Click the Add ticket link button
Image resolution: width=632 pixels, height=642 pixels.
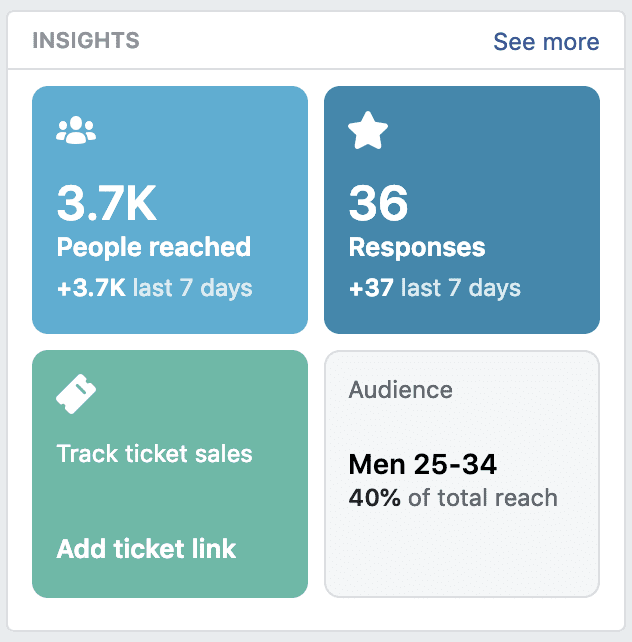(x=146, y=548)
